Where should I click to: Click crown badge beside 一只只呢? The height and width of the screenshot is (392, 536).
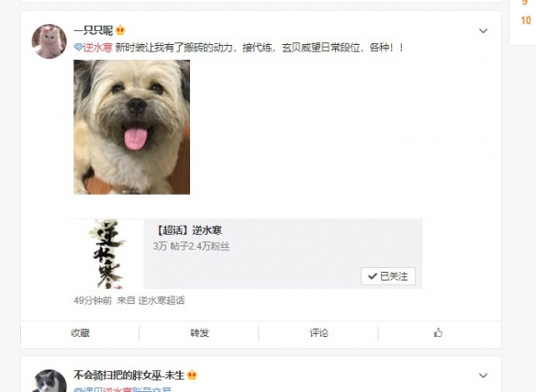[120, 30]
